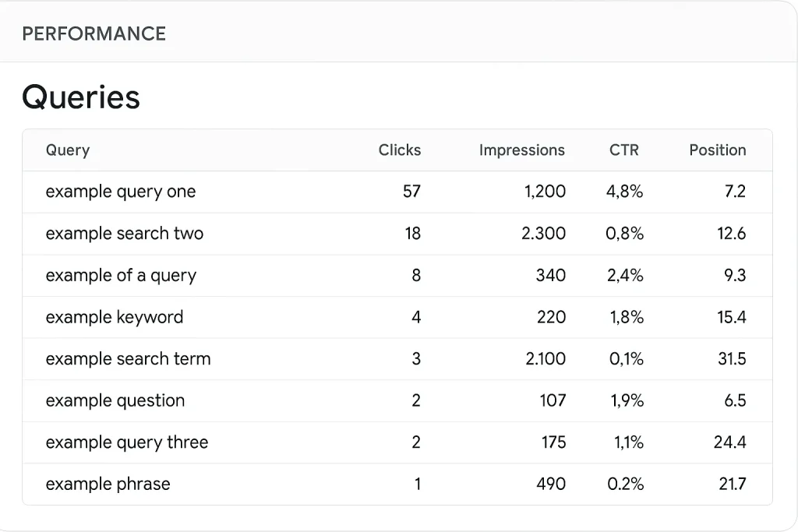Image resolution: width=798 pixels, height=532 pixels.
Task: Open the 'example question' query
Action: pyautogui.click(x=115, y=400)
